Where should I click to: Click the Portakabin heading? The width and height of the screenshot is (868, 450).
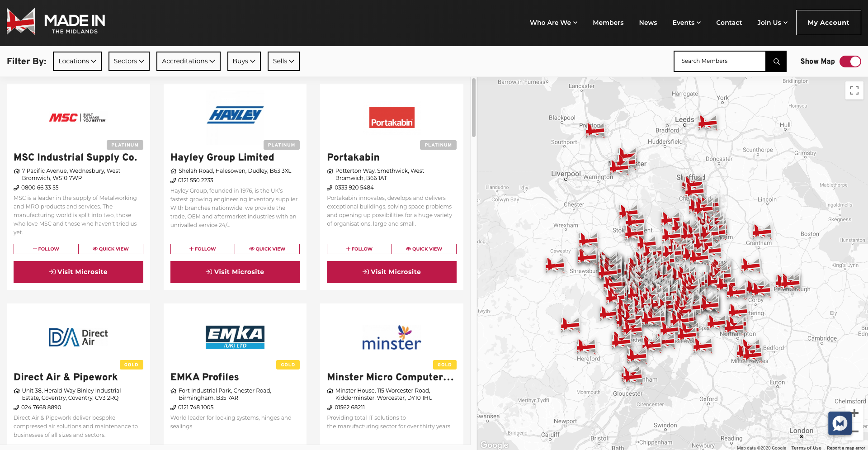coord(353,157)
